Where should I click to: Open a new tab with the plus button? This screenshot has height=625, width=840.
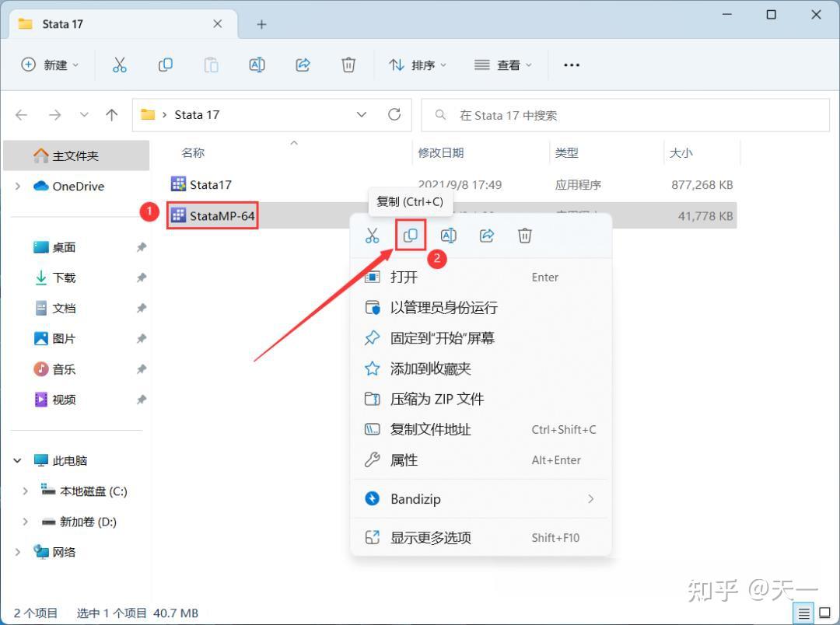[261, 23]
